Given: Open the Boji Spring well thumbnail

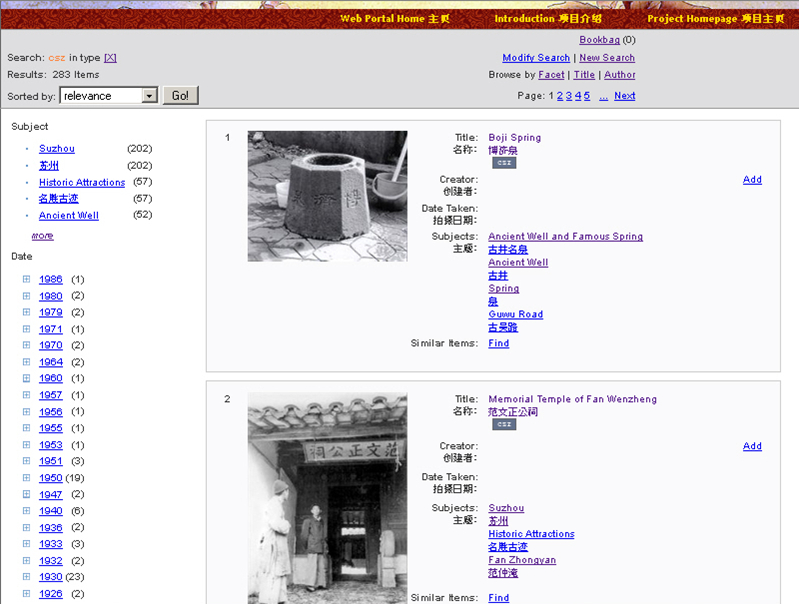Looking at the screenshot, I should (327, 196).
